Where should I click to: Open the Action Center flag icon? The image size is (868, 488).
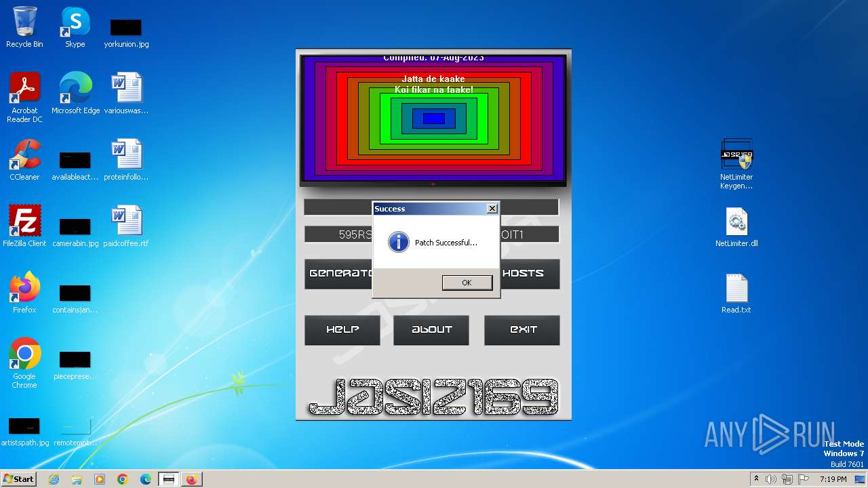coord(804,479)
